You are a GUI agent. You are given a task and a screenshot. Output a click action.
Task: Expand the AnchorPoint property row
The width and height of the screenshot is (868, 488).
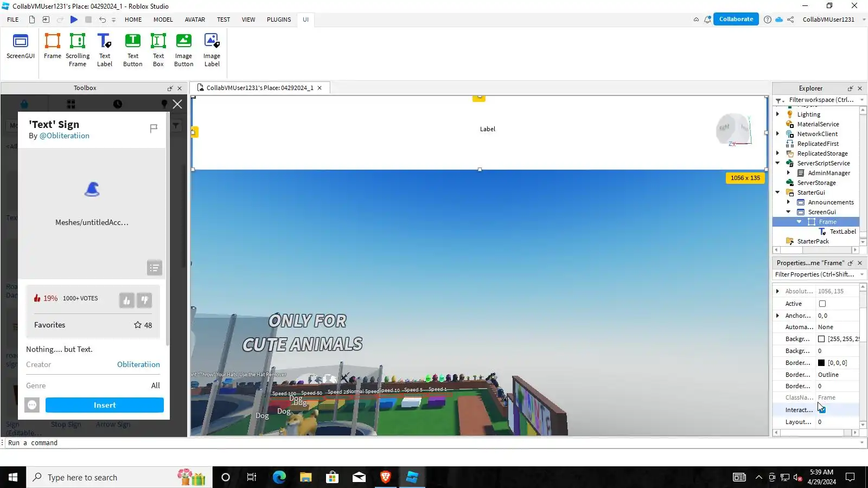point(778,316)
